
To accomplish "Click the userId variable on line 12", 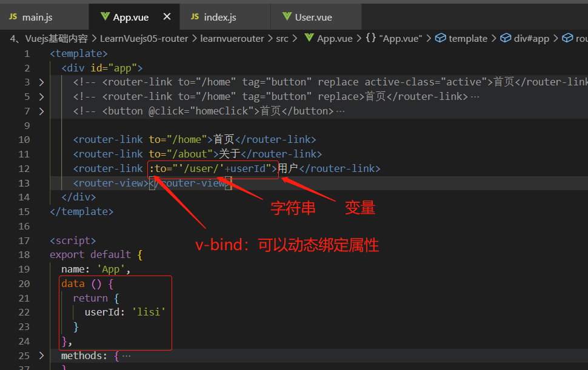I will 248,168.
